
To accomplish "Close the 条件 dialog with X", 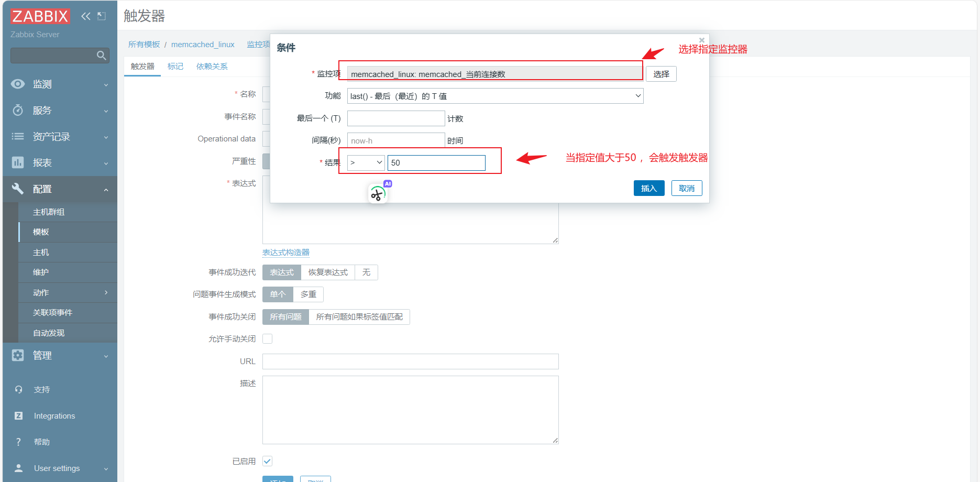I will click(x=702, y=40).
